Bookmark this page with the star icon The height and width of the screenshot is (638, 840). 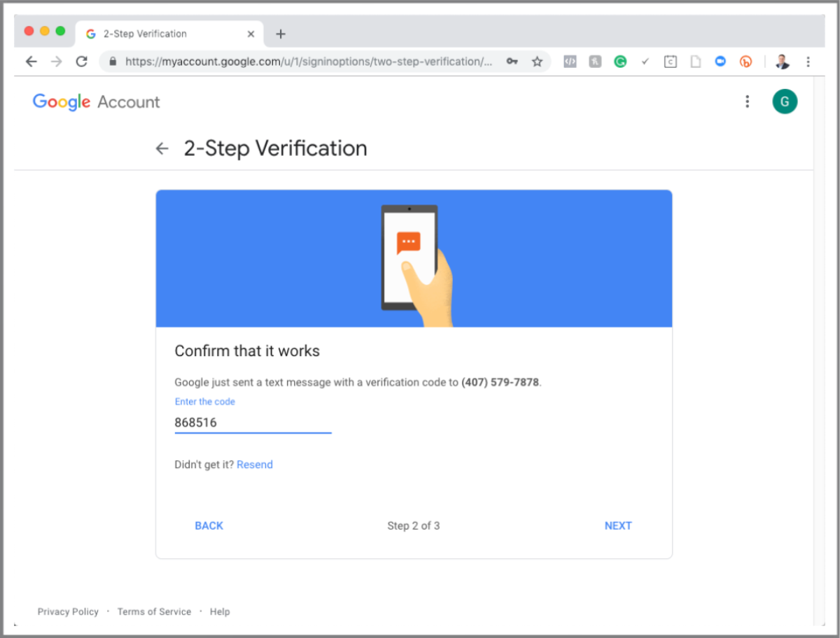(537, 62)
